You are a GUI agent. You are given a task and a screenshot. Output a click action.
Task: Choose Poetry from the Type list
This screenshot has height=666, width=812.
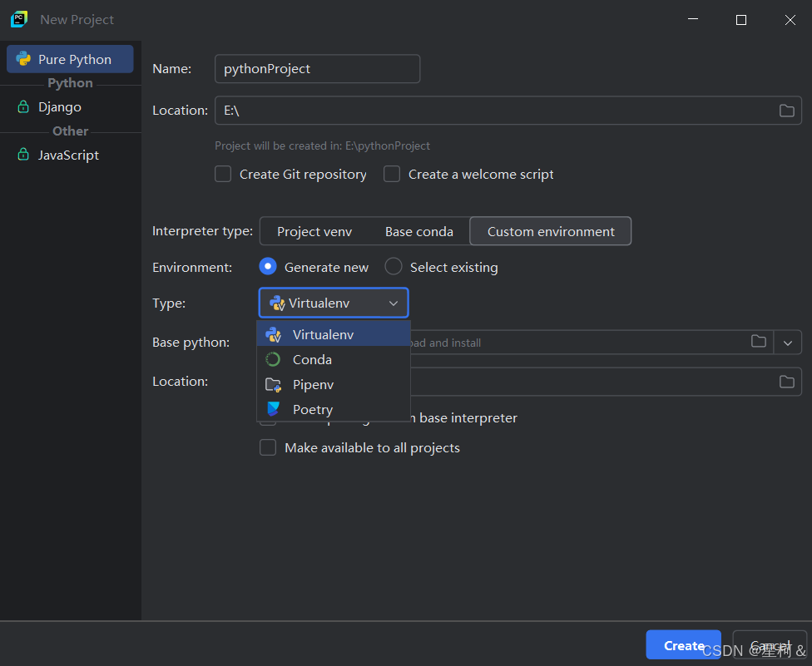point(334,409)
